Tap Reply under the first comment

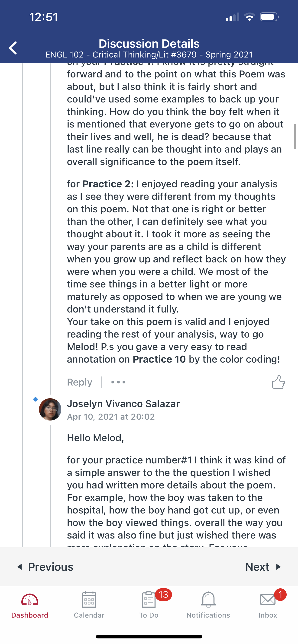[x=80, y=382]
